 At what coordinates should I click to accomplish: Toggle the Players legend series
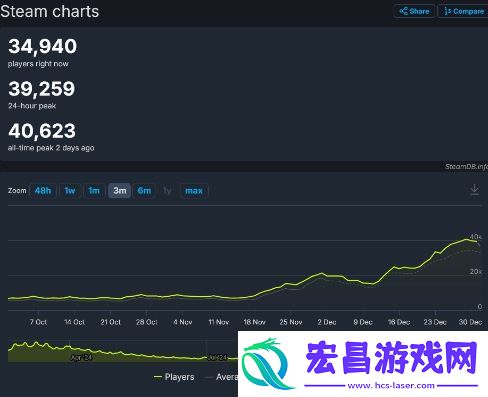pyautogui.click(x=174, y=377)
